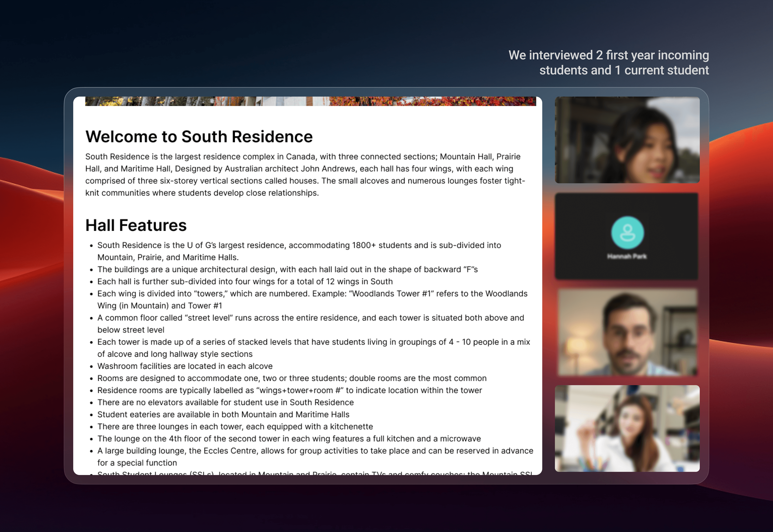This screenshot has width=773, height=532.
Task: Click the bullet describing "street level" common floor
Action: (310, 318)
